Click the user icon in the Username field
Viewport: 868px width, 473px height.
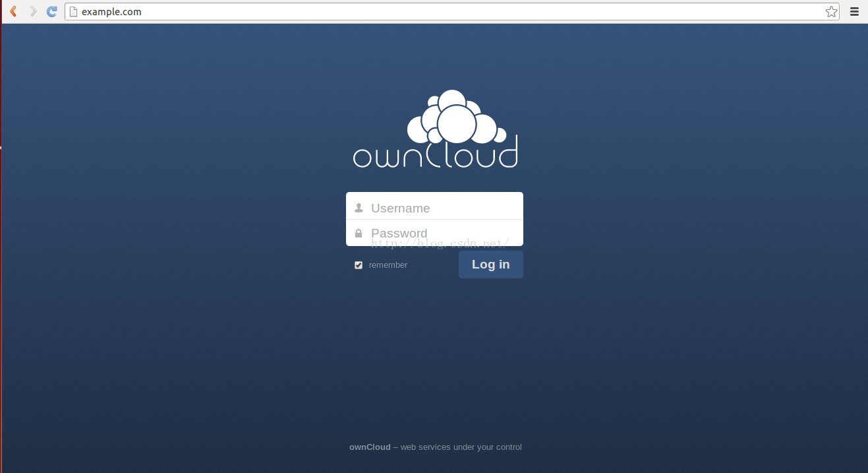click(x=359, y=208)
